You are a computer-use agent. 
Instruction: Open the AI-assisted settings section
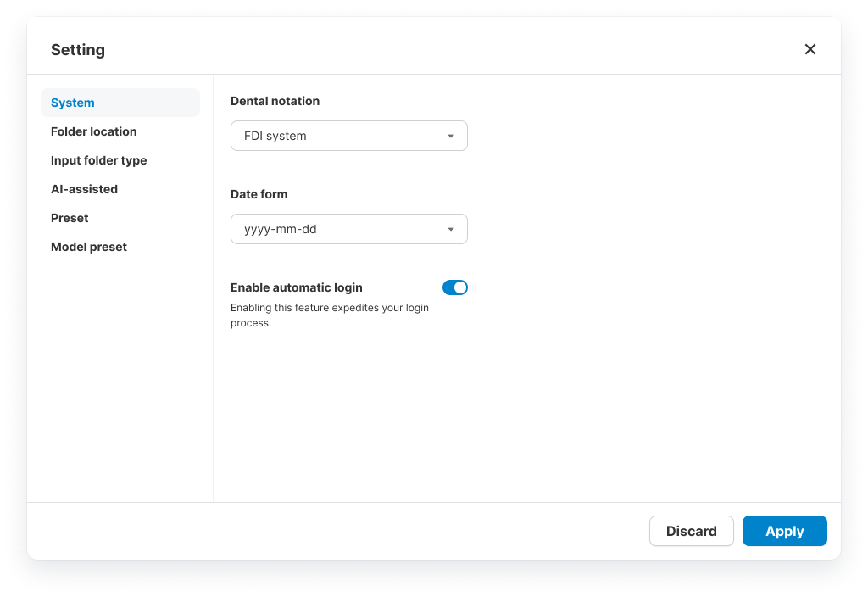click(84, 189)
